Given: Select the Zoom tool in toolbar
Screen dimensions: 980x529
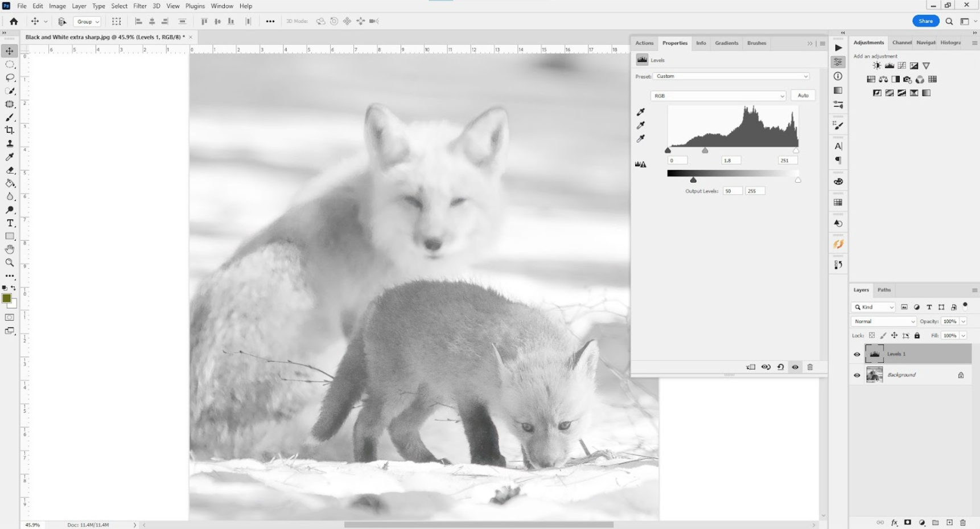Looking at the screenshot, I should [10, 263].
